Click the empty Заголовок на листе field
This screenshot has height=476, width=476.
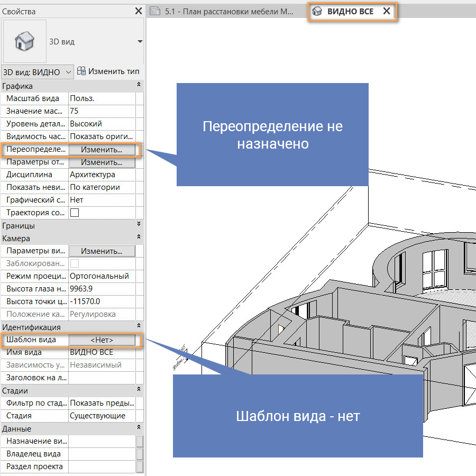102,378
